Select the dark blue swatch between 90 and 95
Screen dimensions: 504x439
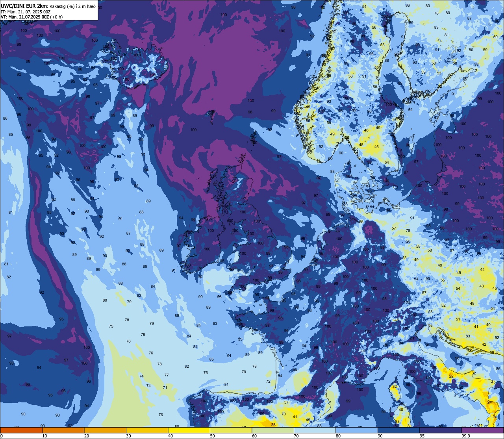398,430
